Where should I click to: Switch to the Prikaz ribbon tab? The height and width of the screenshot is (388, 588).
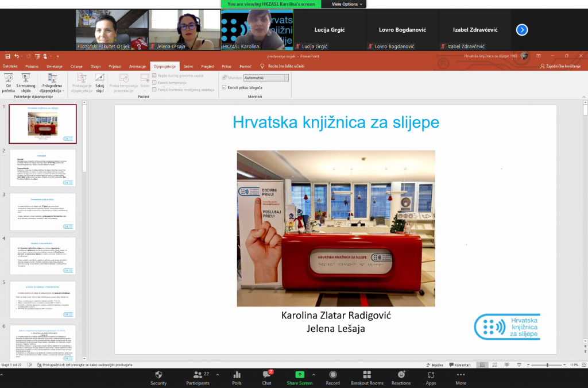[226, 66]
